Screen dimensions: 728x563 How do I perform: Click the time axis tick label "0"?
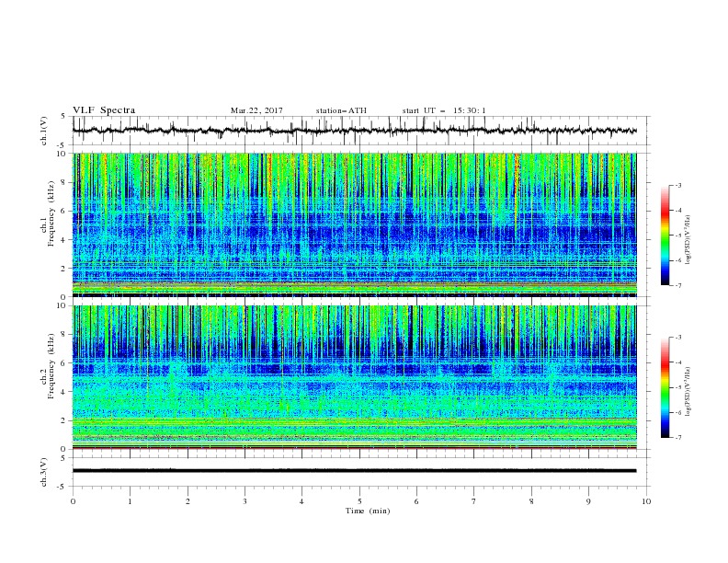pyautogui.click(x=73, y=501)
